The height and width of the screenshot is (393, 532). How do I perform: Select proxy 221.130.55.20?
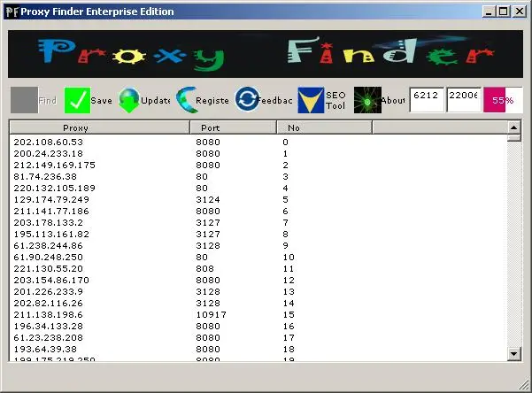point(48,268)
